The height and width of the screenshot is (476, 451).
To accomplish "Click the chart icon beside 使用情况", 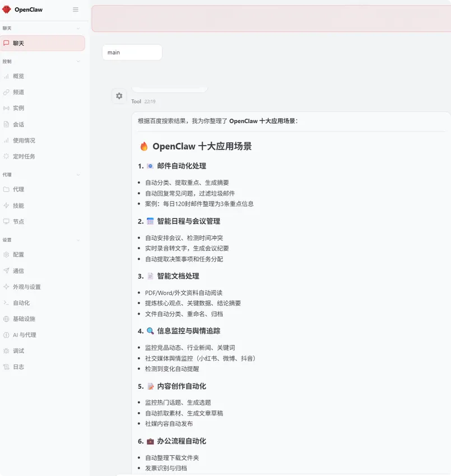I will [6, 140].
